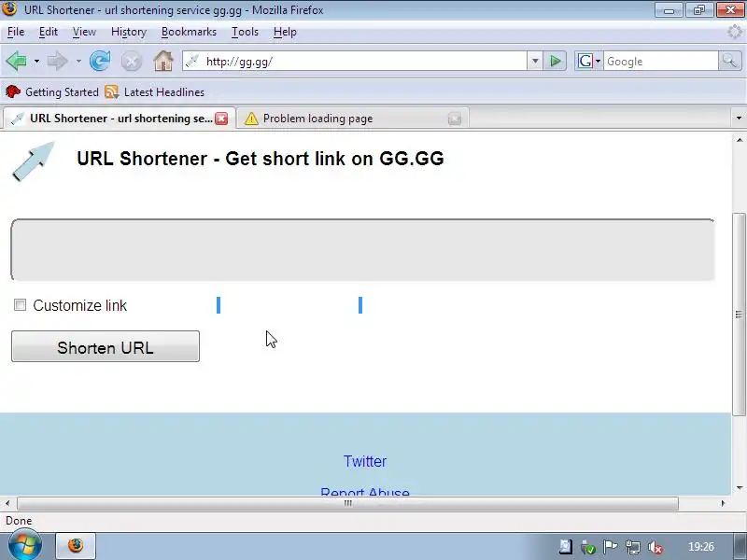This screenshot has height=560, width=747.
Task: Switch to the Problem loading page tab
Action: point(353,119)
